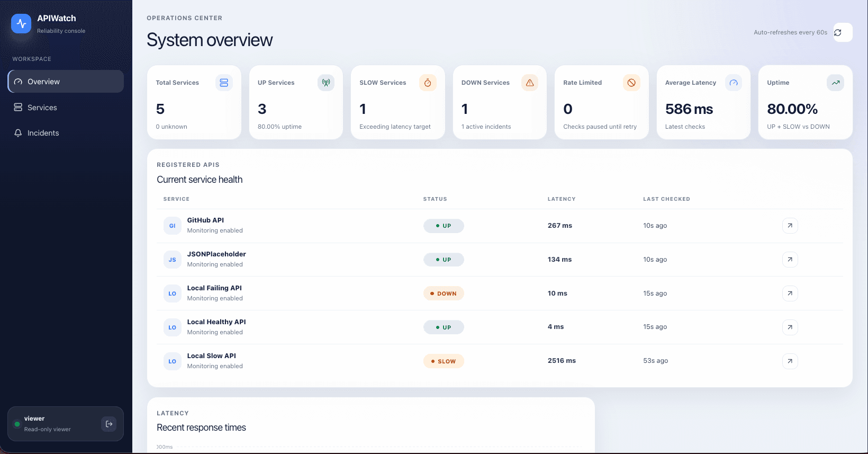Click the JS avatar for JSONPlaceholder

[172, 260]
